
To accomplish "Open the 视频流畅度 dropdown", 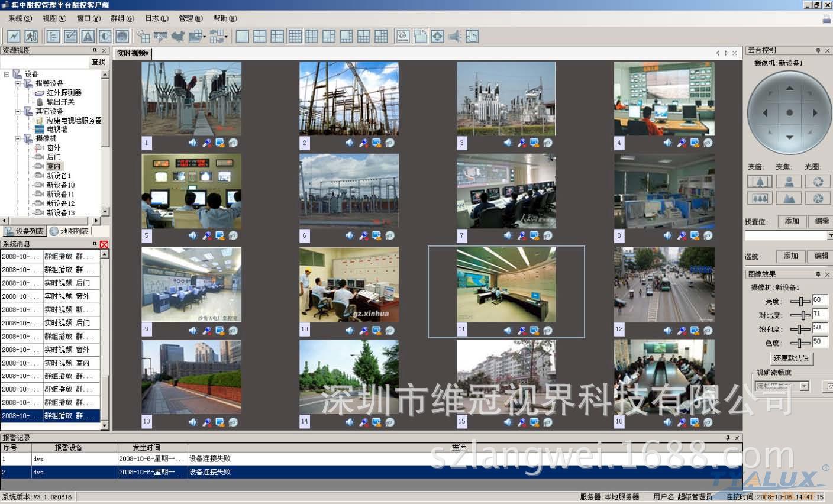I will click(804, 386).
